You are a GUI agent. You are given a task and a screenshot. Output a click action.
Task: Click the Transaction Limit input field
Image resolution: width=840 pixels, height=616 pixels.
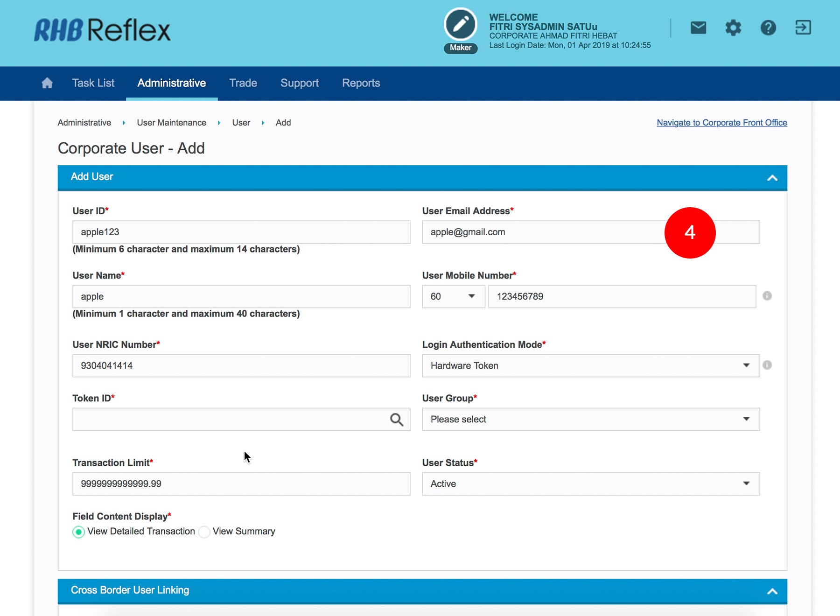point(241,484)
